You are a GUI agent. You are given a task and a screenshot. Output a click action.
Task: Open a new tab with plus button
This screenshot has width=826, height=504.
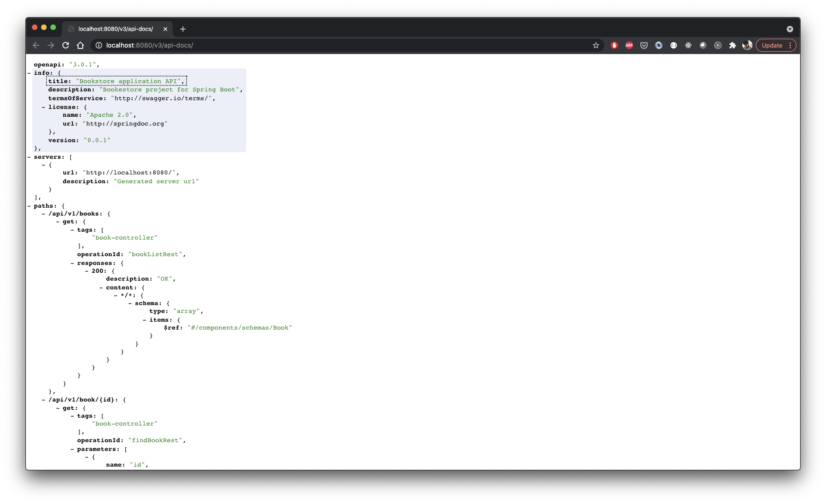pyautogui.click(x=183, y=29)
